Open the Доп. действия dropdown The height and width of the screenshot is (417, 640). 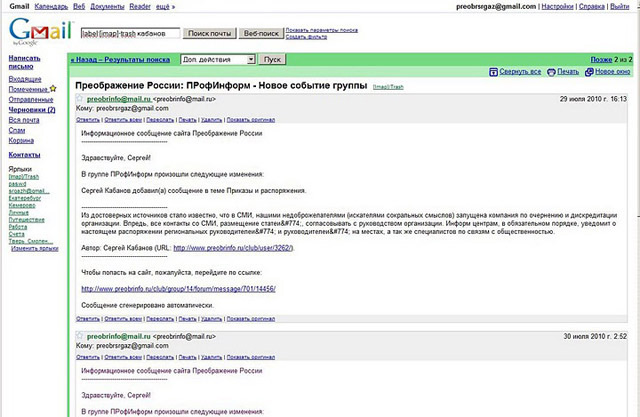(x=218, y=60)
